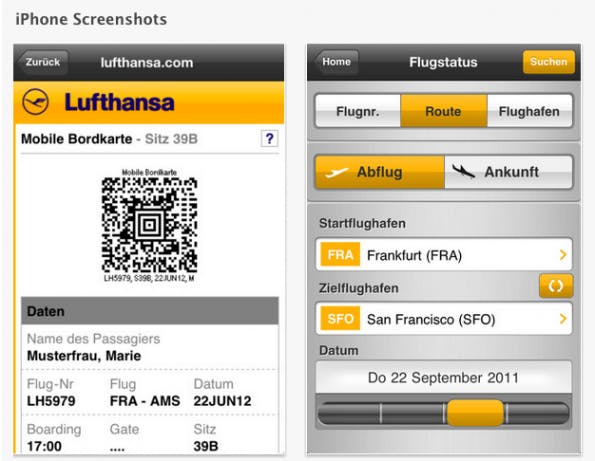Image resolution: width=595 pixels, height=461 pixels.
Task: Click passenger name Musterfrau, Marie
Action: pyautogui.click(x=84, y=356)
